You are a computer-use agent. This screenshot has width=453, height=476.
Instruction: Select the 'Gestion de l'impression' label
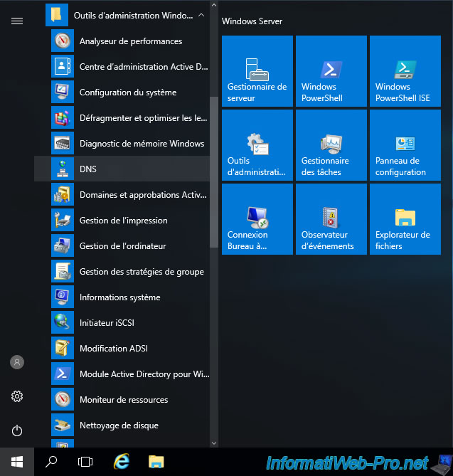[124, 221]
